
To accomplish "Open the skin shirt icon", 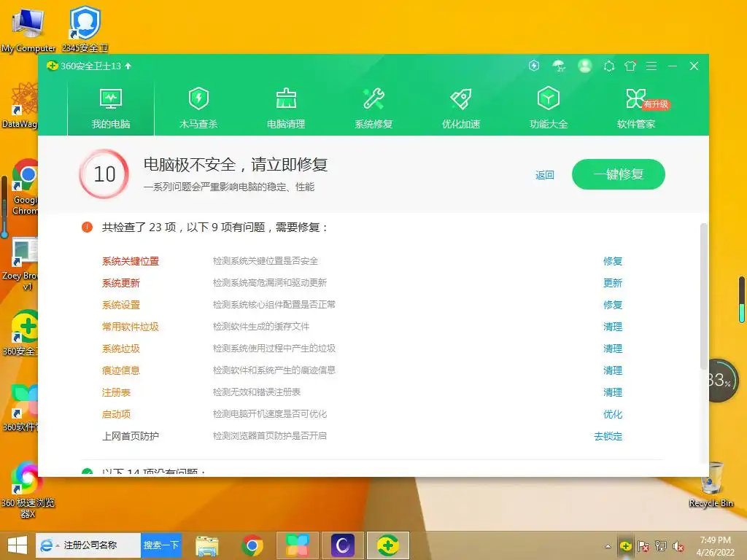I will click(x=630, y=66).
